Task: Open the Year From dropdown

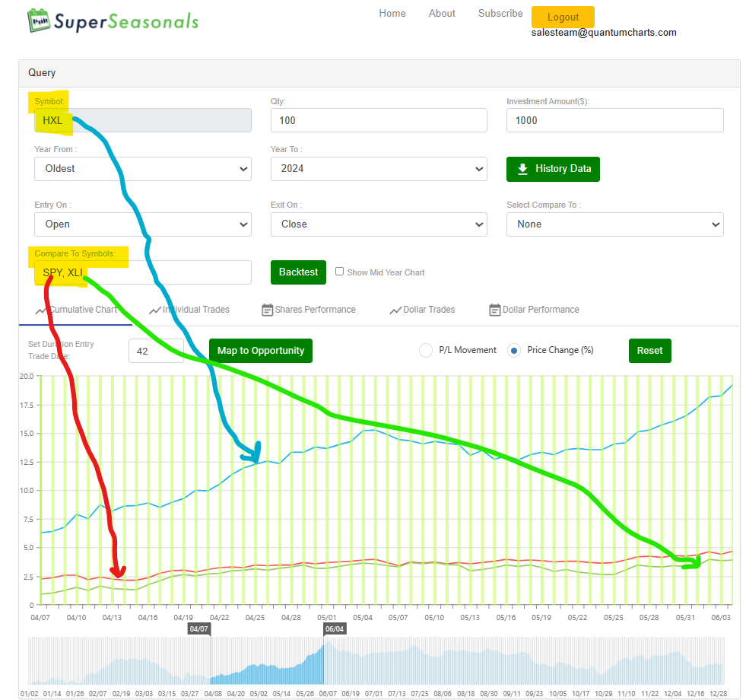Action: click(x=143, y=169)
